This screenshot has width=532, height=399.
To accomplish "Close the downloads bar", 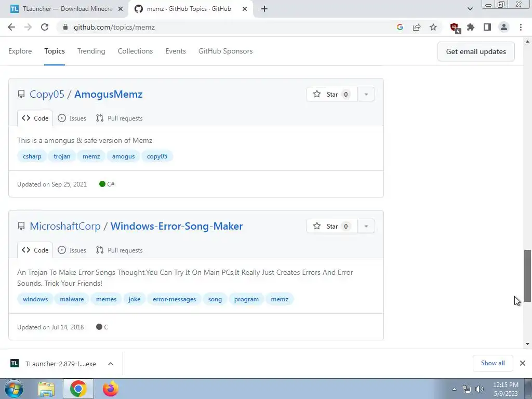I will (523, 363).
